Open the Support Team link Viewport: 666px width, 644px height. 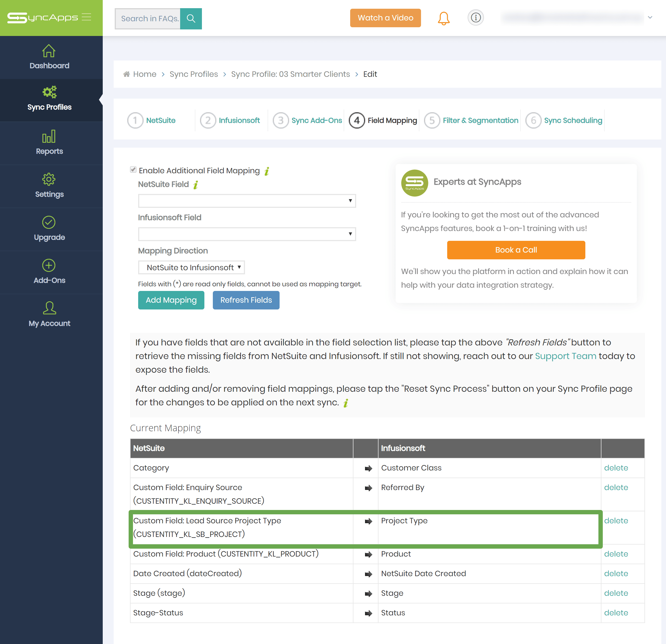click(565, 356)
